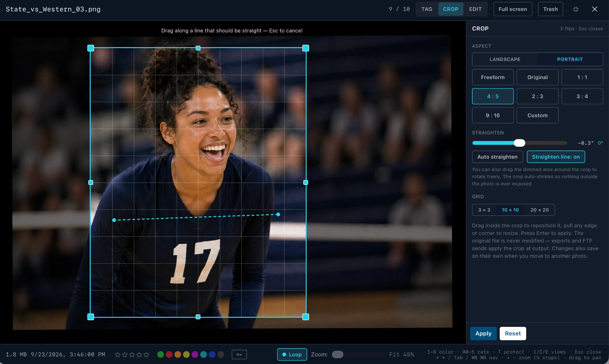The height and width of the screenshot is (364, 609).
Task: Apply the yellow color label
Action: pyautogui.click(x=186, y=355)
